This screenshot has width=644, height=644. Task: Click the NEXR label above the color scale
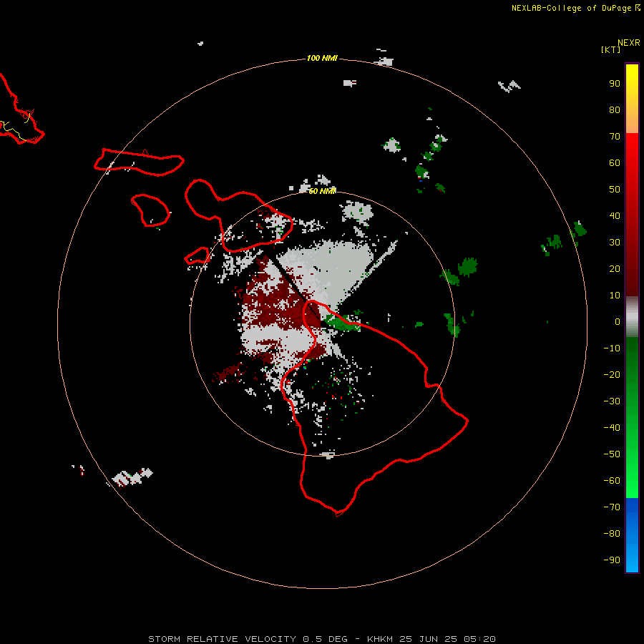coord(628,43)
